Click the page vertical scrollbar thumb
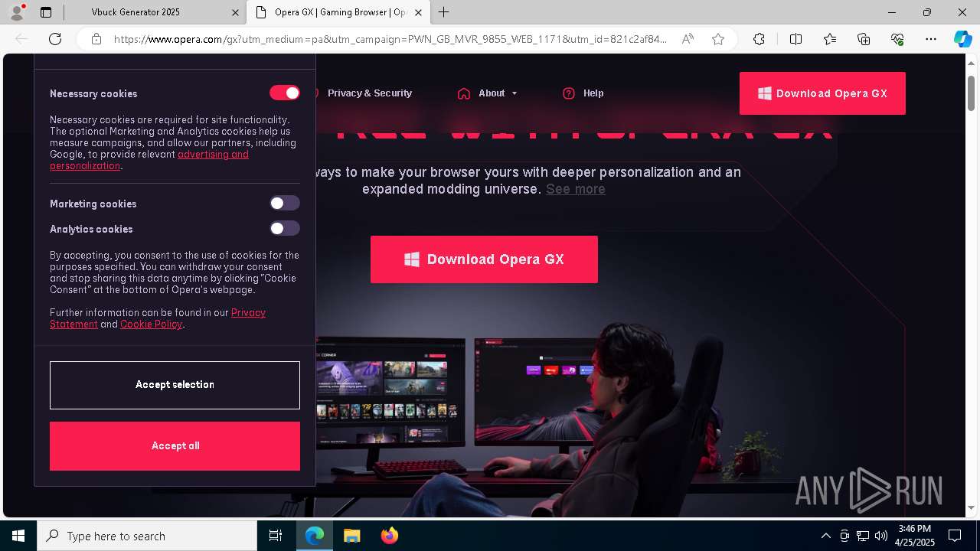 pos(971,92)
